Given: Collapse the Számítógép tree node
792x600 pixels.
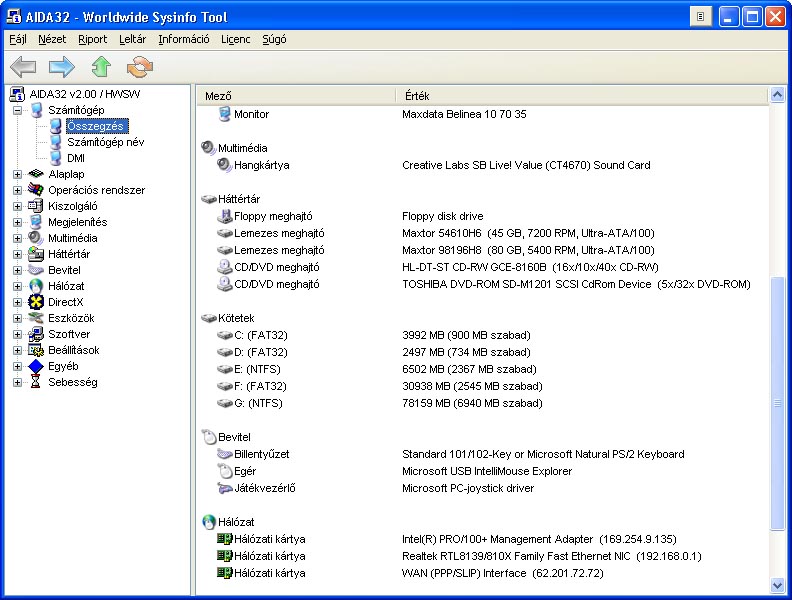Looking at the screenshot, I should tap(17, 110).
